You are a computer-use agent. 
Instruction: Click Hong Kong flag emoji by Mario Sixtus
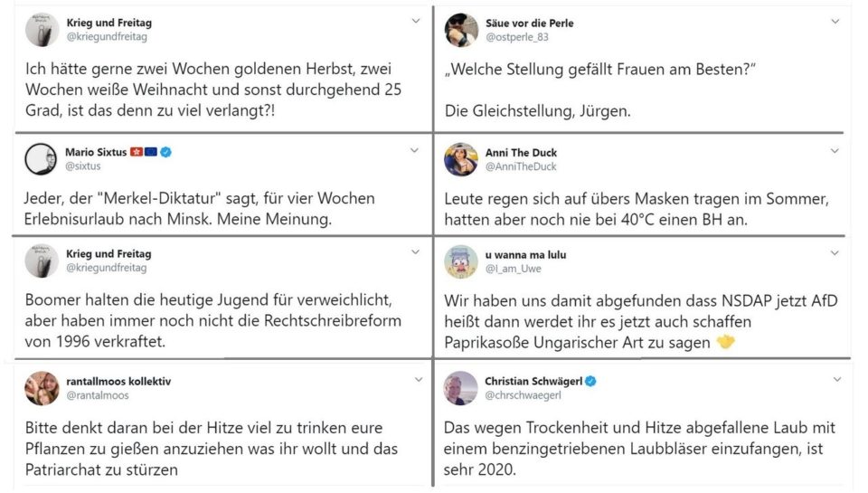coord(137,152)
